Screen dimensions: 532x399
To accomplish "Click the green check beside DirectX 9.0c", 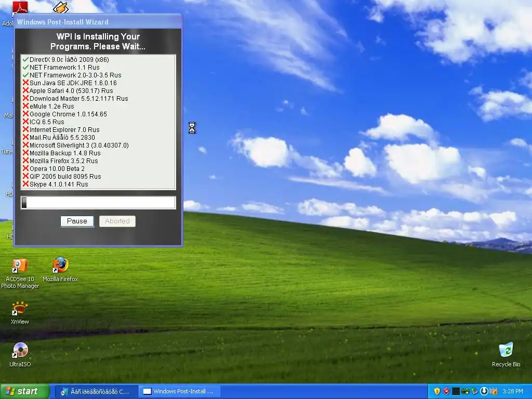I will point(25,59).
